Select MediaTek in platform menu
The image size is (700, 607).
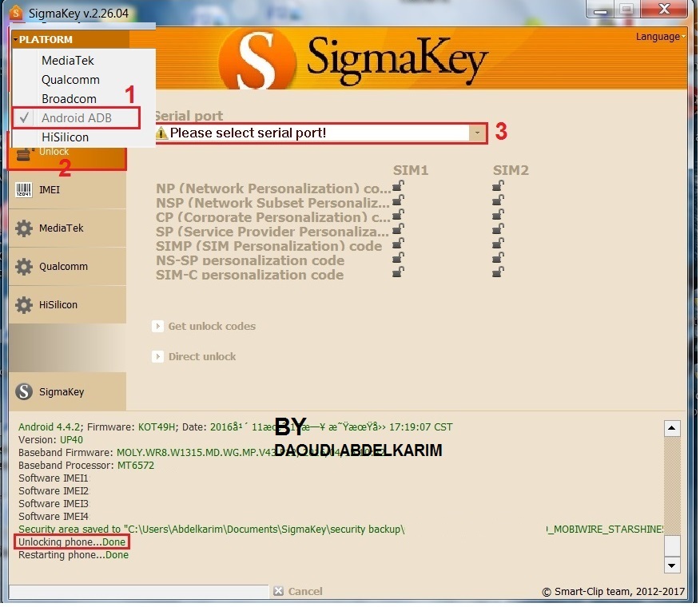(67, 60)
